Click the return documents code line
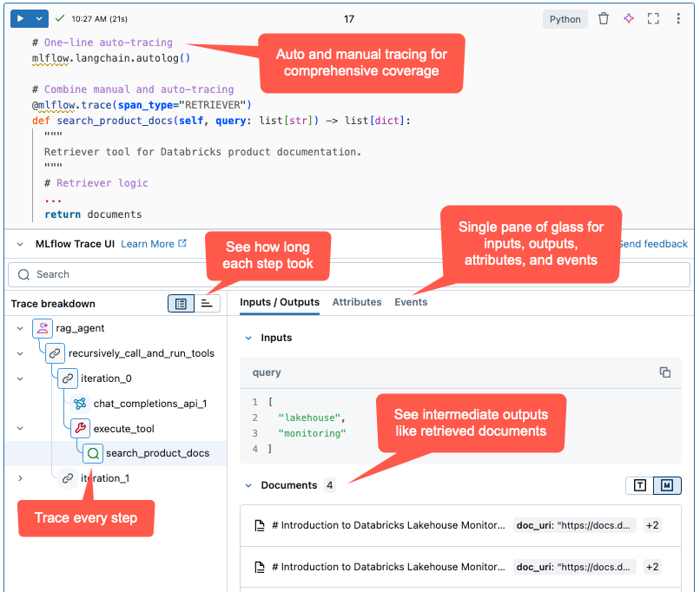Viewport: 700px width, 592px height. (93, 214)
